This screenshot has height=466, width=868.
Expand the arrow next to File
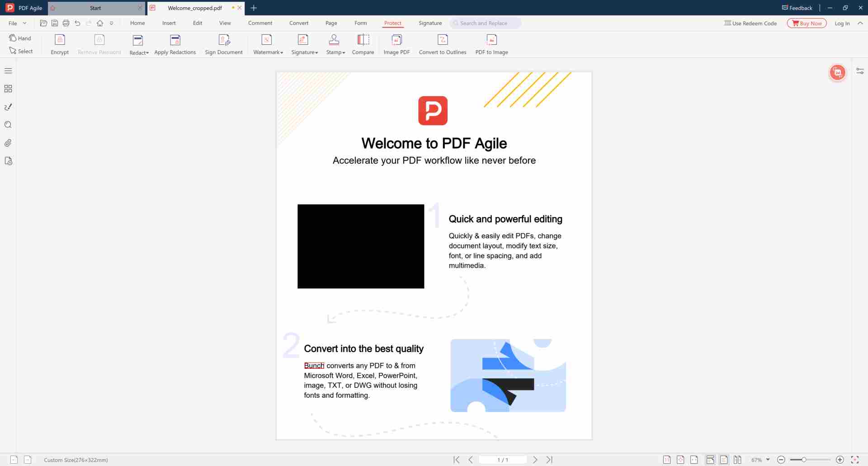point(24,23)
